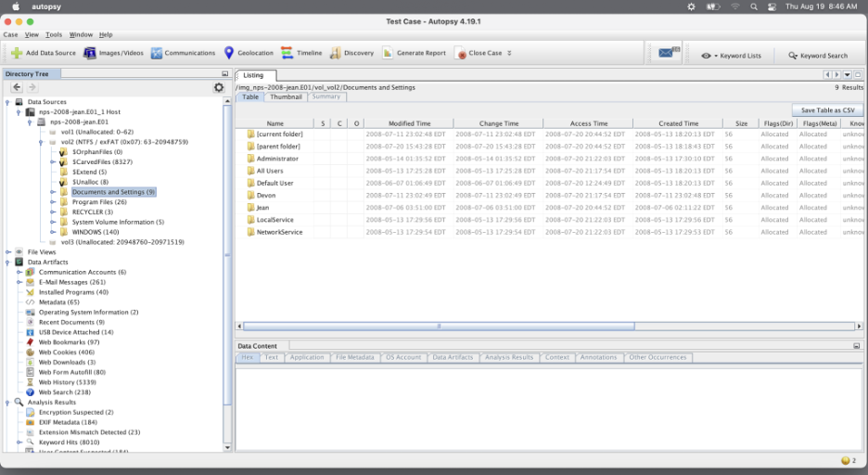Open the Tools menu
This screenshot has width=868, height=475.
pos(54,34)
